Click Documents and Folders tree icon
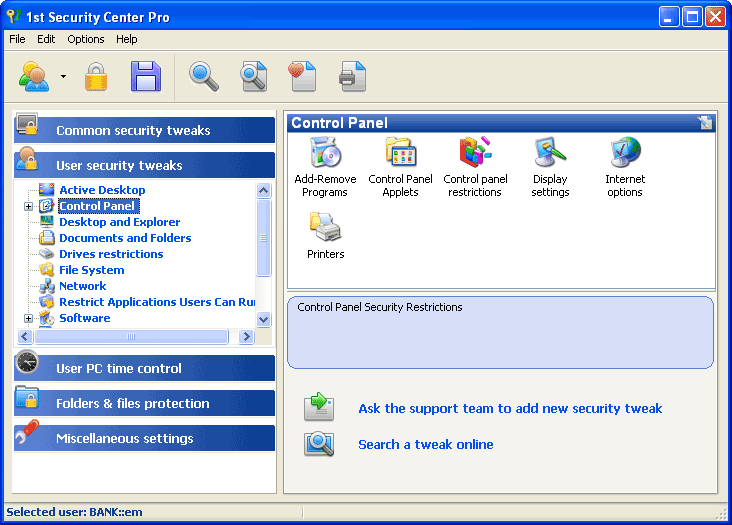 47,238
